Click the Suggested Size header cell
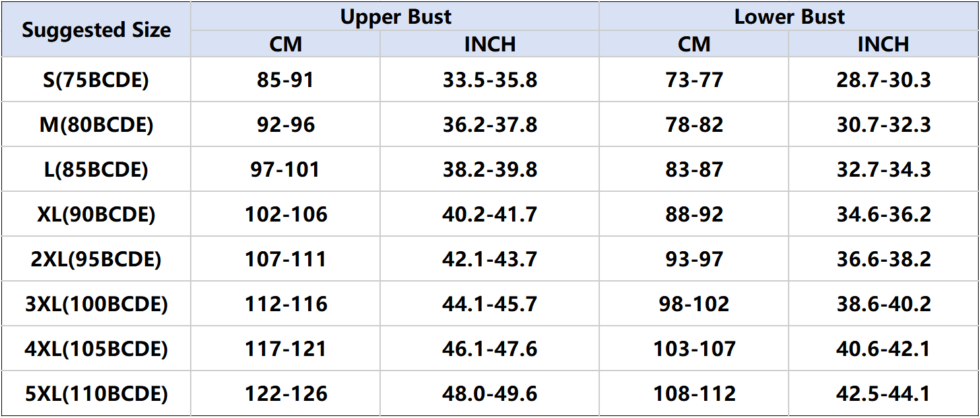This screenshot has height=418, width=980. (96, 30)
